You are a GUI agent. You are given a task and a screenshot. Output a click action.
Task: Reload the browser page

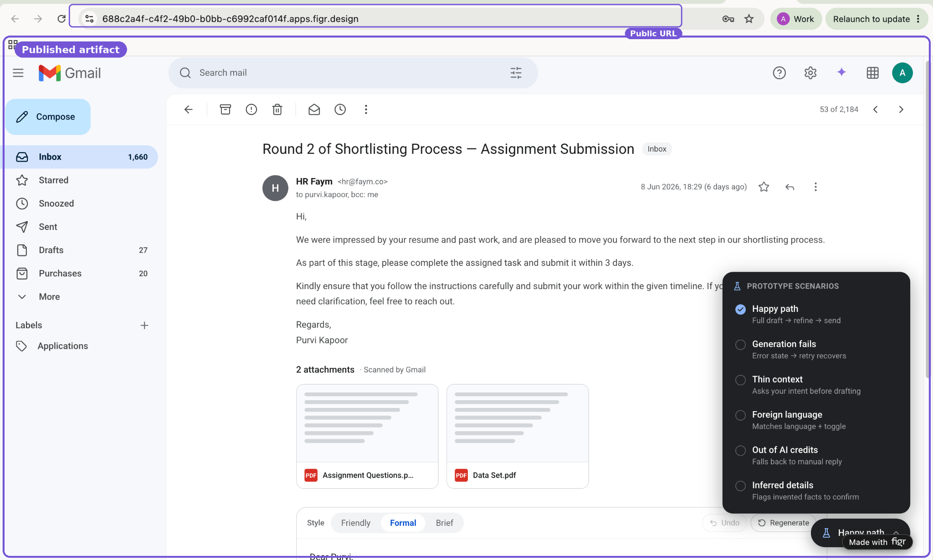coord(62,19)
